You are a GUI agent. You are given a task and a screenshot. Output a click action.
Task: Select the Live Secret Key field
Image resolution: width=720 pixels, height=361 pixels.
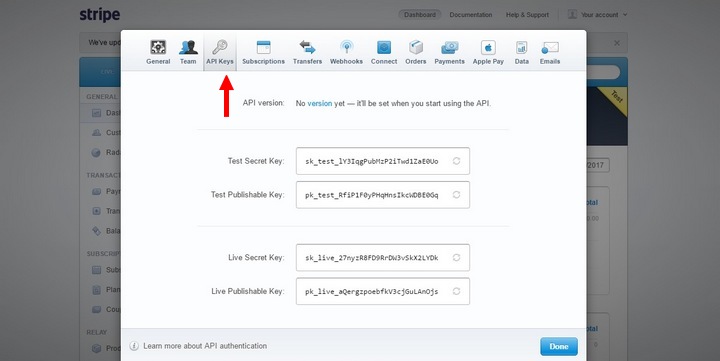(383, 258)
